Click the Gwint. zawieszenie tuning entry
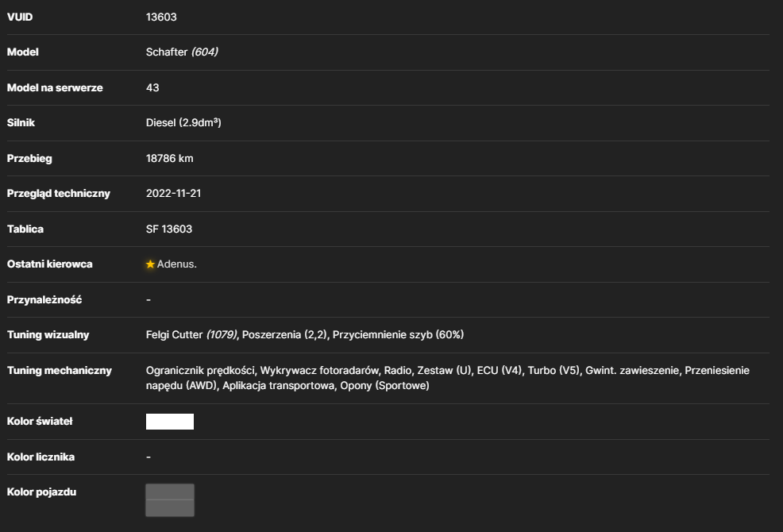 point(632,371)
